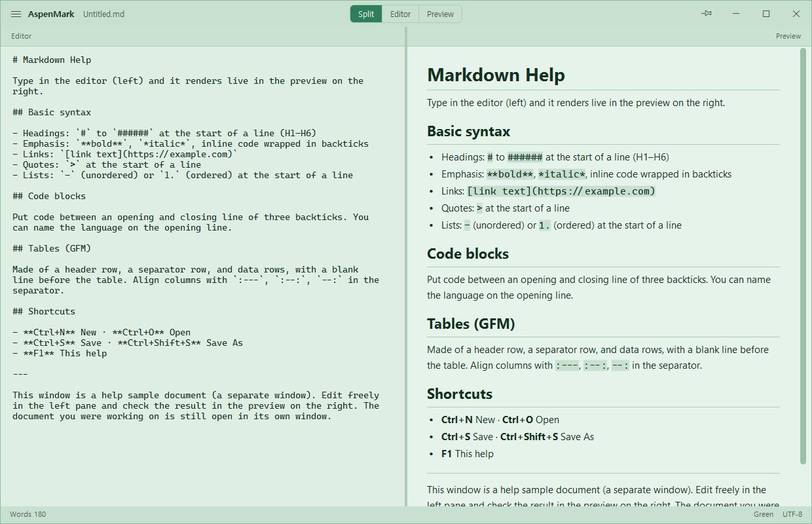Click the Untitled.md file name
Viewport: 812px width, 524px height.
click(103, 14)
